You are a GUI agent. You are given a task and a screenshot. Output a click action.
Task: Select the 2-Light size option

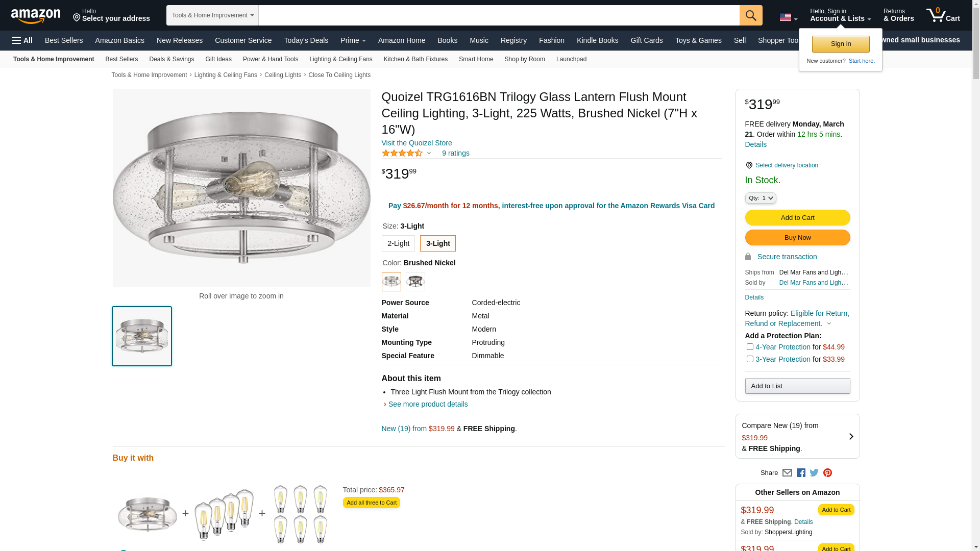click(x=398, y=243)
